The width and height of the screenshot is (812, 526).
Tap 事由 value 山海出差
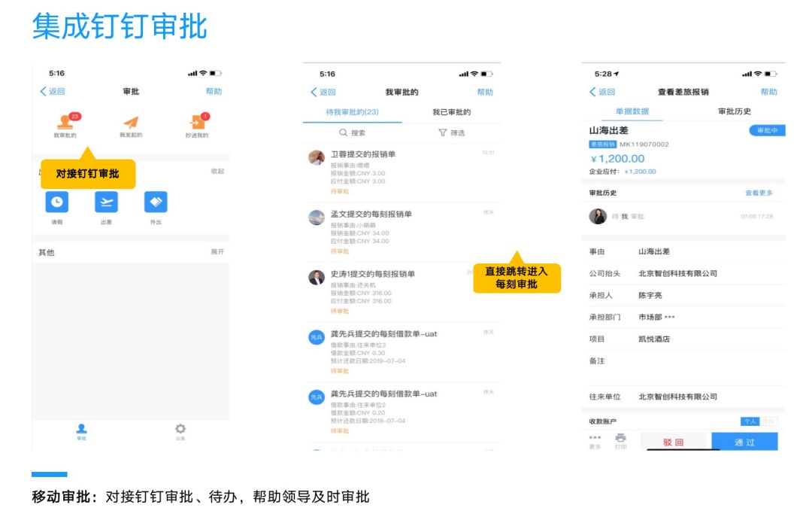(x=654, y=251)
